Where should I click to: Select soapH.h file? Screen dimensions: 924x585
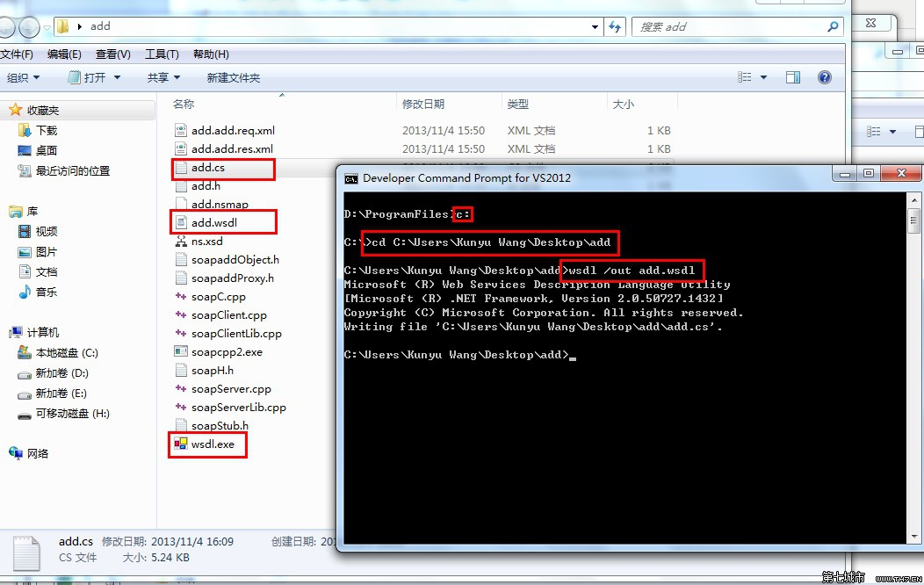click(213, 371)
